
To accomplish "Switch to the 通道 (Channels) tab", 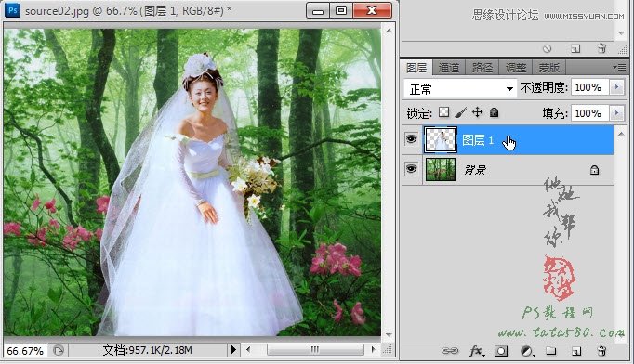I will tap(449, 68).
